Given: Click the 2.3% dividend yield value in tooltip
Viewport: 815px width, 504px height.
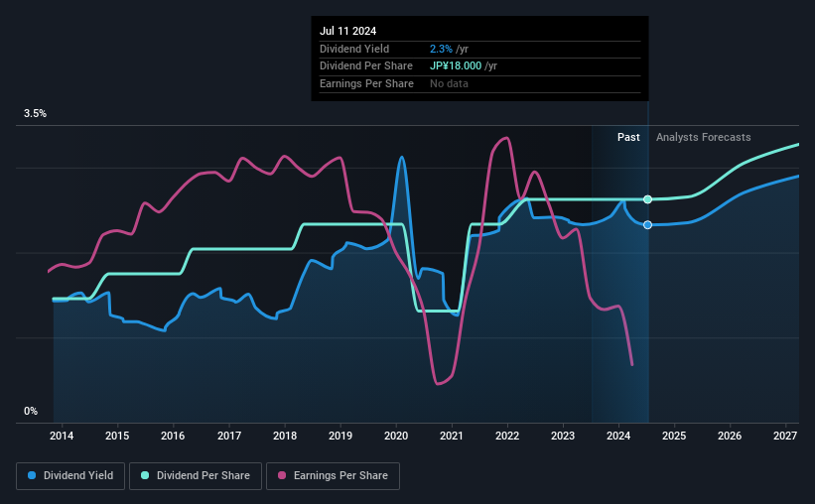Looking at the screenshot, I should click(441, 49).
